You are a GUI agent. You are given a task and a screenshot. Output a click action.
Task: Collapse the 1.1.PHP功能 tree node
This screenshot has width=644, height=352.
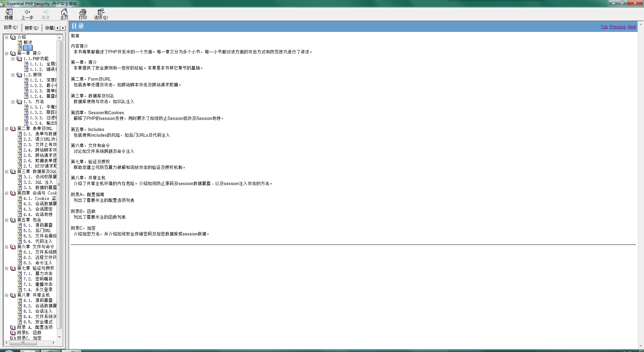tap(13, 59)
